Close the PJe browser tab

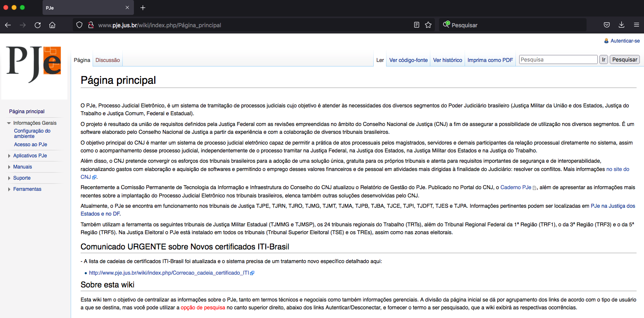(x=128, y=8)
